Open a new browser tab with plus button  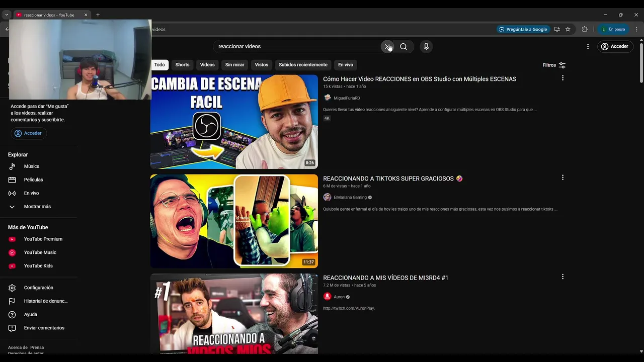coord(98,15)
